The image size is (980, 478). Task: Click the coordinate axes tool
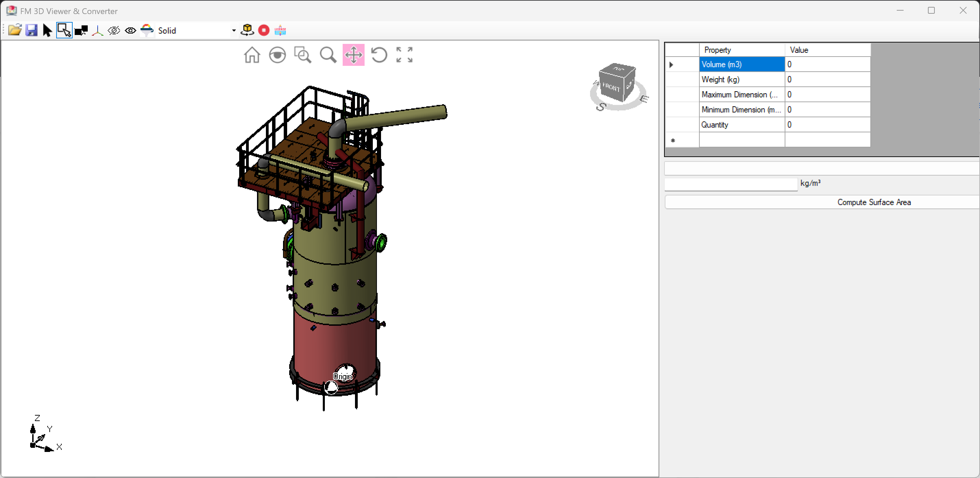tap(97, 31)
